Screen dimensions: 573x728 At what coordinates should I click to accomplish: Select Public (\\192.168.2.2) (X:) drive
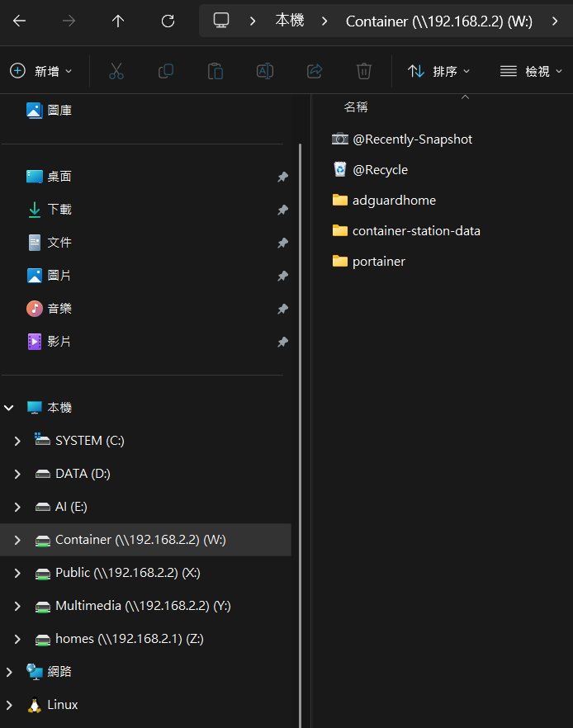128,573
